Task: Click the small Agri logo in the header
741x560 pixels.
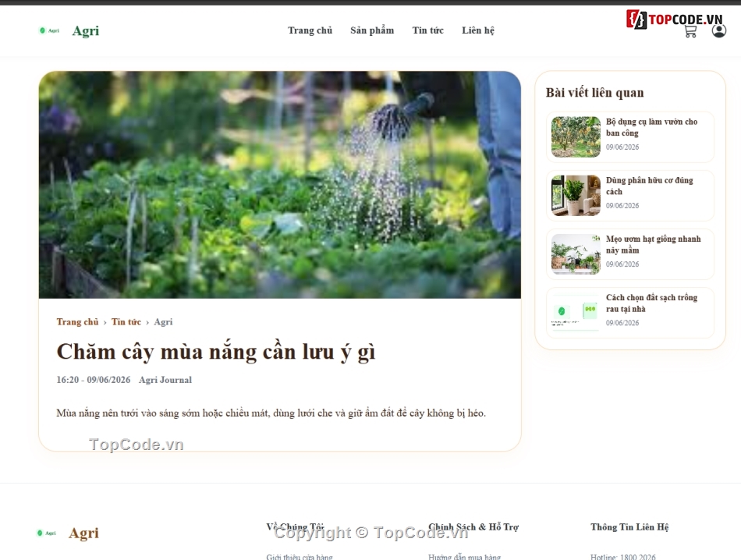Action: 50,30
